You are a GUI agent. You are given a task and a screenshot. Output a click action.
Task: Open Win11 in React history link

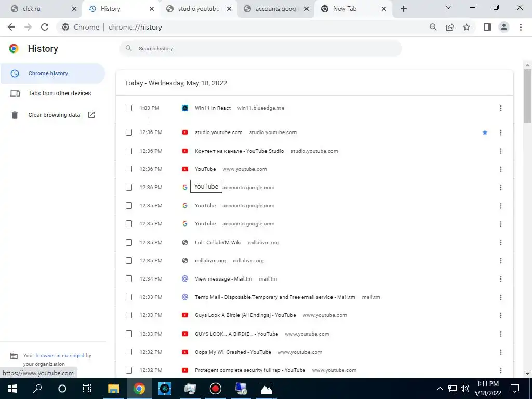click(x=212, y=108)
